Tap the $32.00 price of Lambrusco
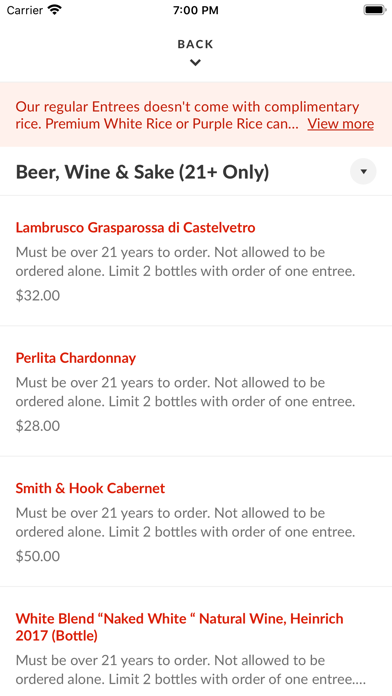392x696 pixels. pyautogui.click(x=38, y=296)
